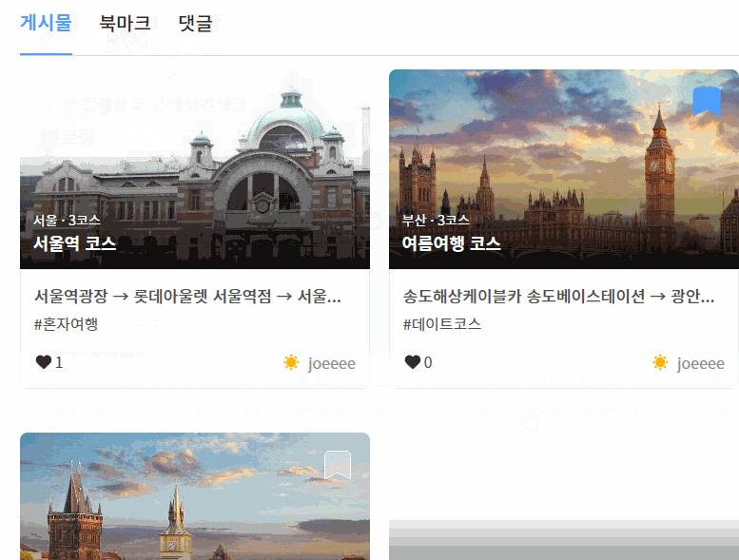Viewport: 739px width, 560px height.
Task: Like the 서울역 코스 post via its heart icon
Action: pyautogui.click(x=44, y=362)
